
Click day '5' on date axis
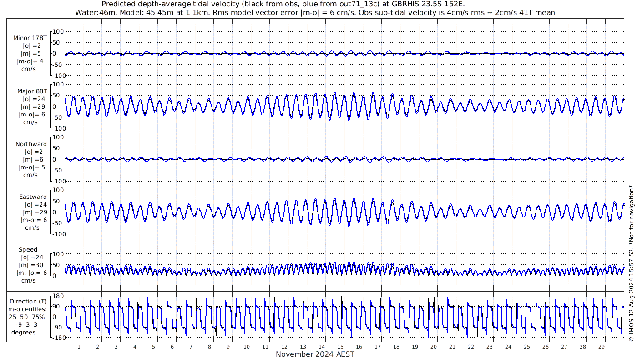pyautogui.click(x=154, y=347)
